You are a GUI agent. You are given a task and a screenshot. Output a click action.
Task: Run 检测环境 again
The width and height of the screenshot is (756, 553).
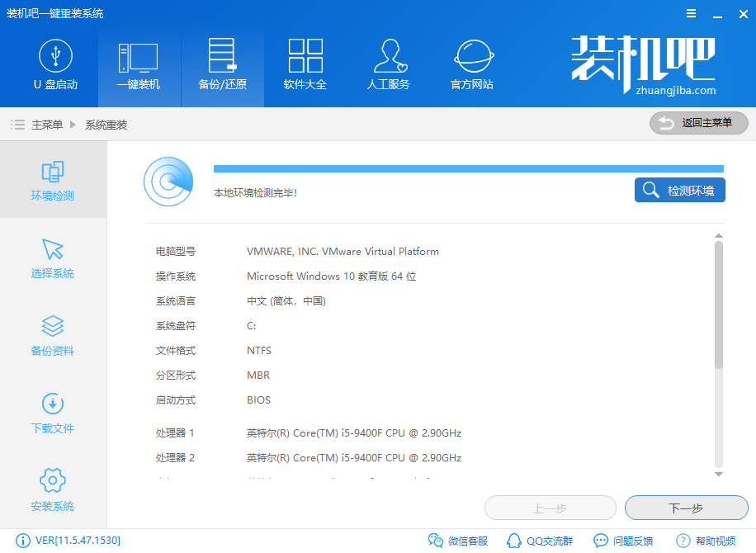(679, 190)
